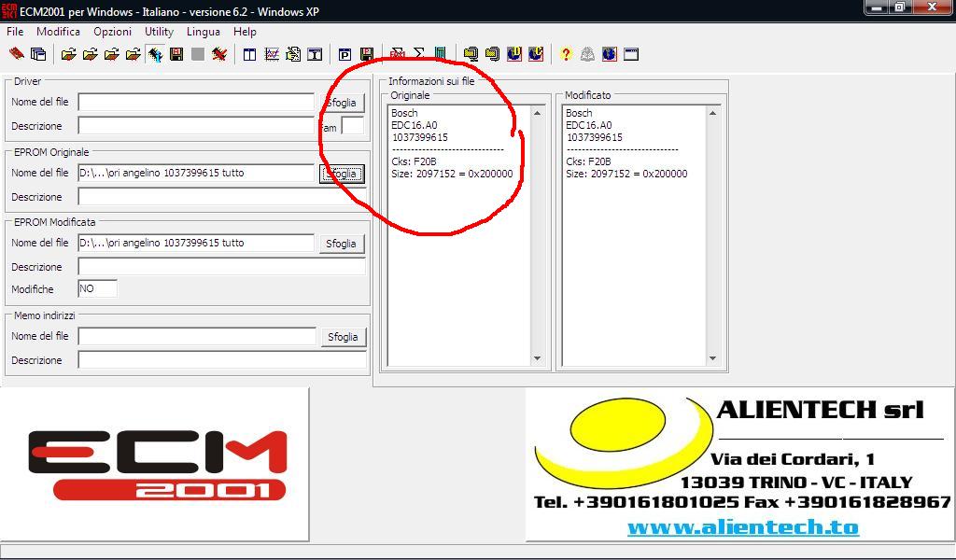This screenshot has width=956, height=560.
Task: Open the Modifica menu
Action: pyautogui.click(x=59, y=32)
